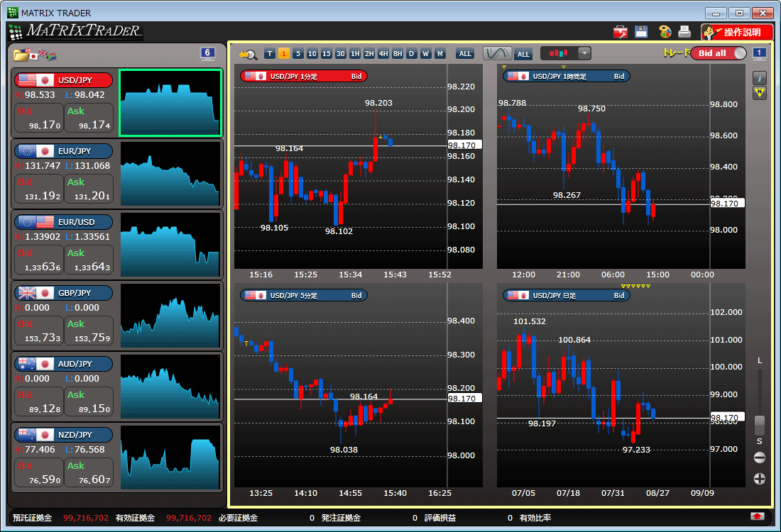Select the USD/JPY currency pair header
The height and width of the screenshot is (532, 781).
click(x=64, y=80)
